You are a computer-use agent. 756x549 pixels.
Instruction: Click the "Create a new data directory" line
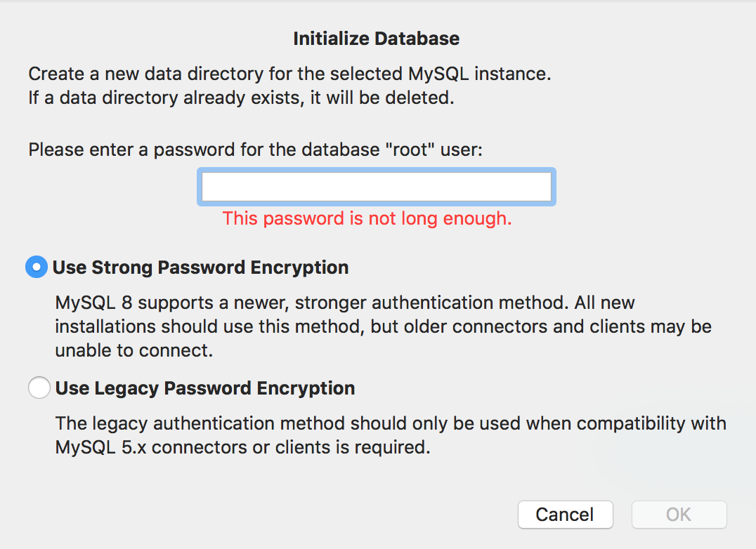[289, 74]
